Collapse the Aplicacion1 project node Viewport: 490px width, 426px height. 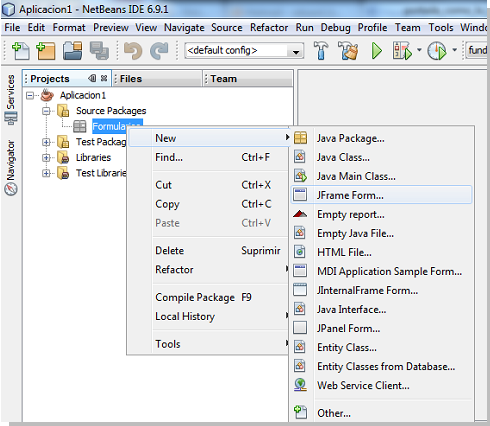click(30, 96)
